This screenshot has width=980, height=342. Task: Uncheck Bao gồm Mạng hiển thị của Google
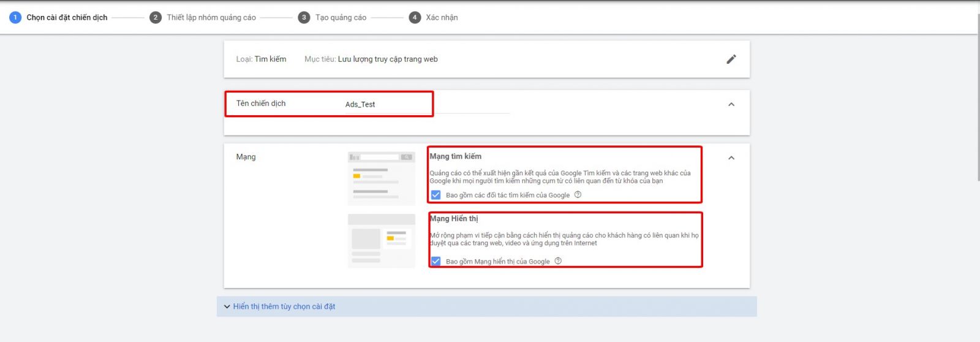[x=435, y=261]
